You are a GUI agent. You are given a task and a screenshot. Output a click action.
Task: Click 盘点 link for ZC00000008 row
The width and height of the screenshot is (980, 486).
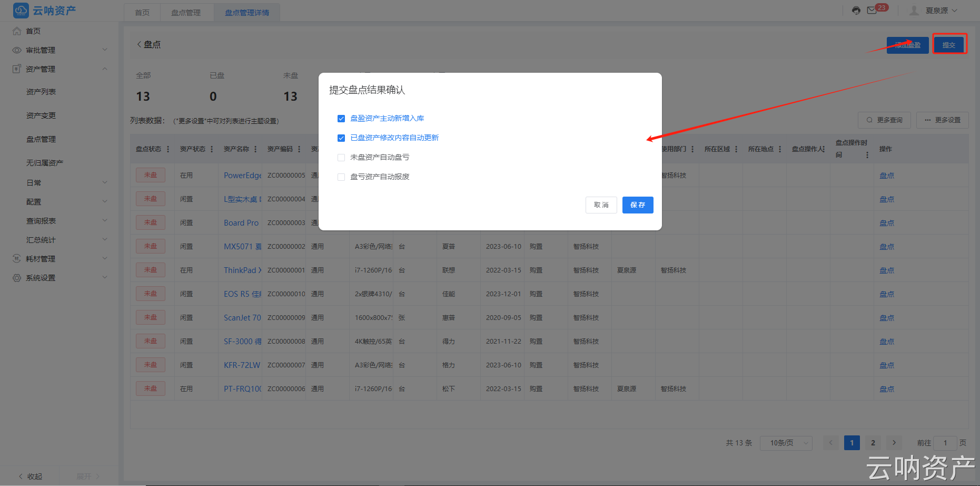point(887,342)
